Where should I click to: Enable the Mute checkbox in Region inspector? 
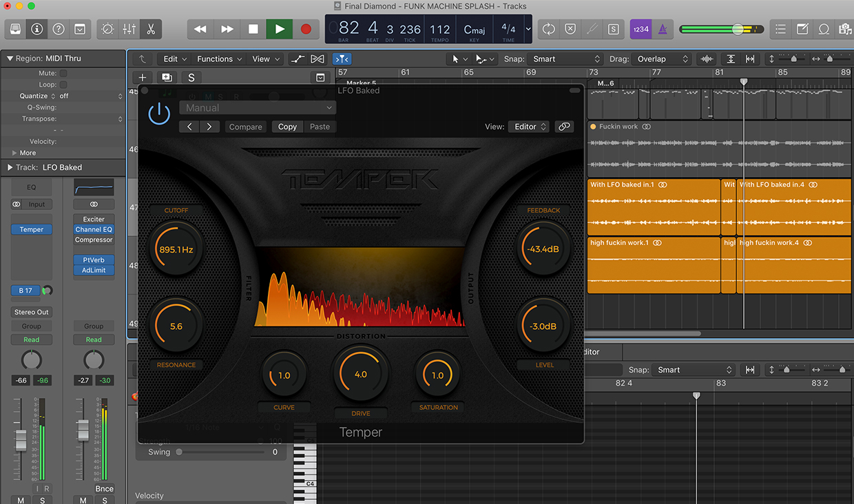point(63,73)
